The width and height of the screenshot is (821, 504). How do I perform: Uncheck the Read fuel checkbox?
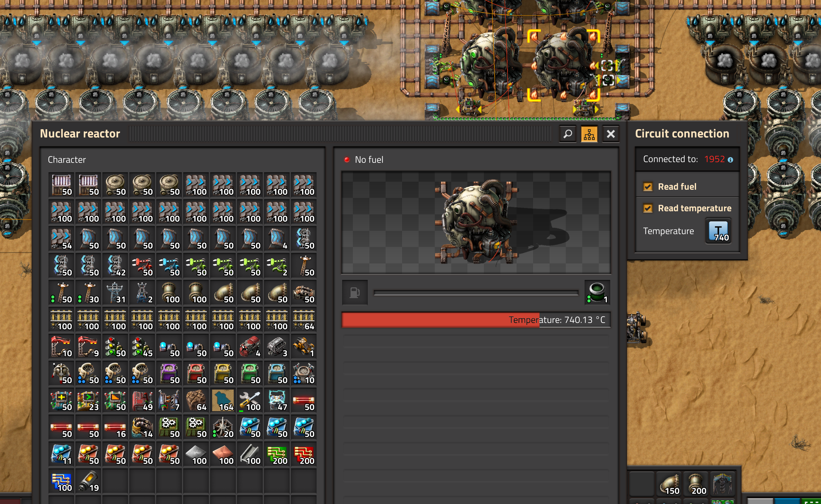coord(648,186)
